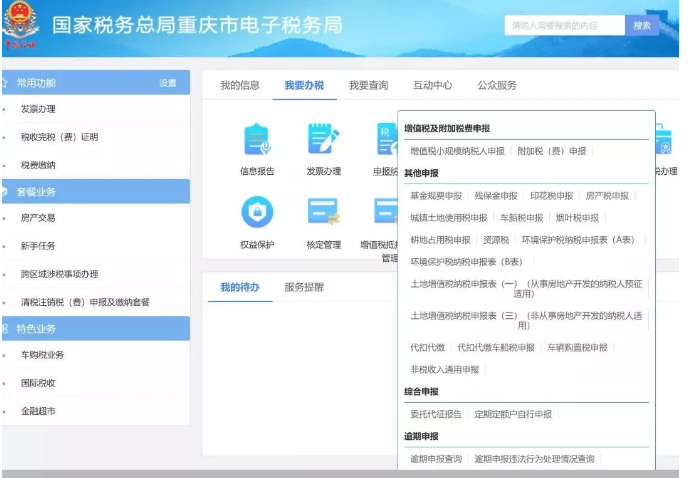Select 城镇土地使用税申报
The height and width of the screenshot is (478, 689).
[x=449, y=218]
